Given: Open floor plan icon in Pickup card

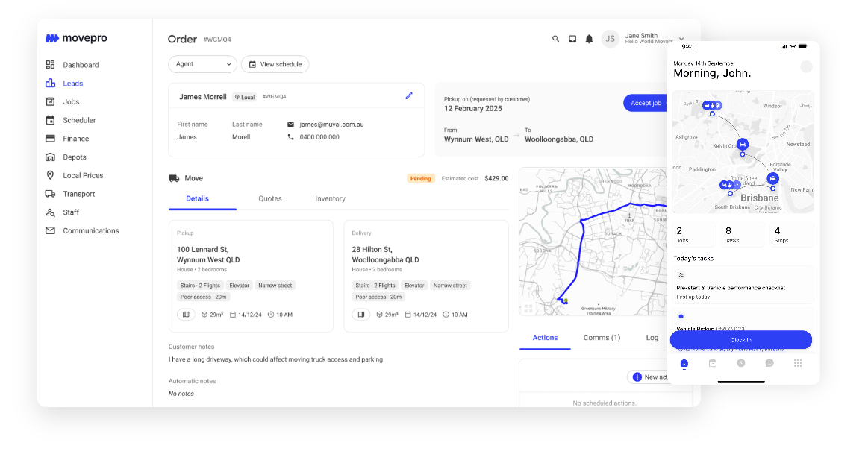Looking at the screenshot, I should point(186,315).
